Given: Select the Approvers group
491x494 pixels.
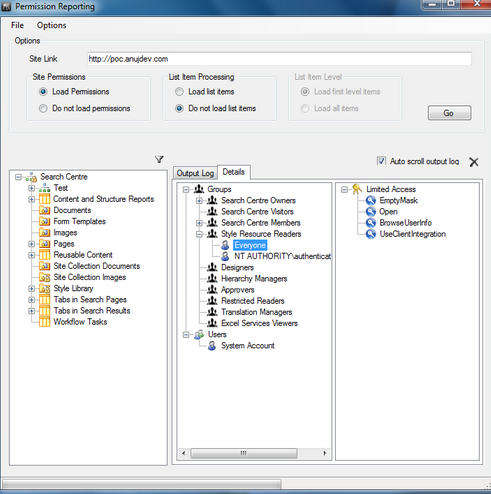Looking at the screenshot, I should point(238,290).
